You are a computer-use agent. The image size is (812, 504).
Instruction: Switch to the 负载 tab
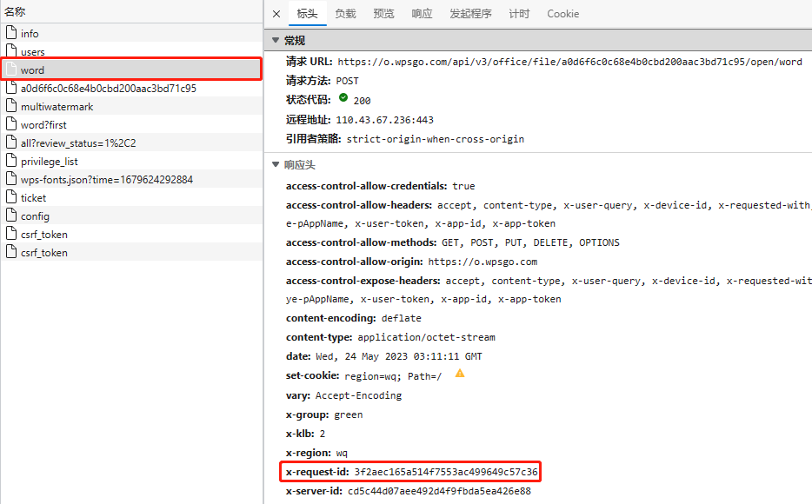coord(345,14)
